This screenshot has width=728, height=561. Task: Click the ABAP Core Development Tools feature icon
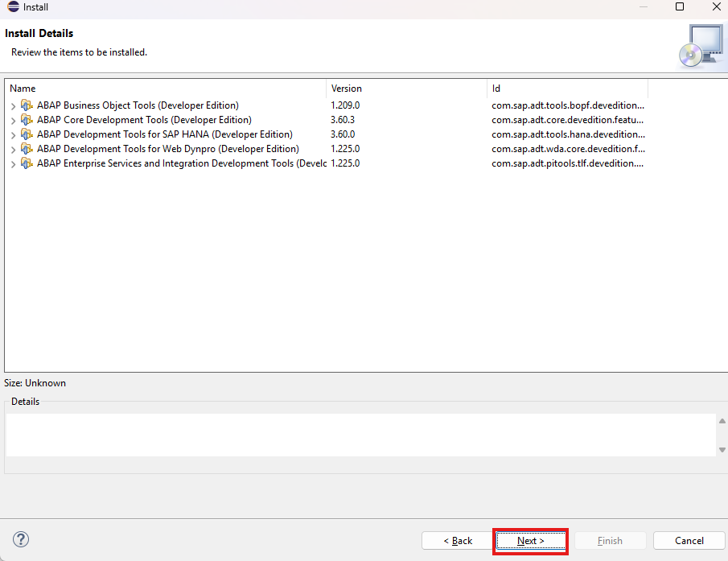pos(27,120)
